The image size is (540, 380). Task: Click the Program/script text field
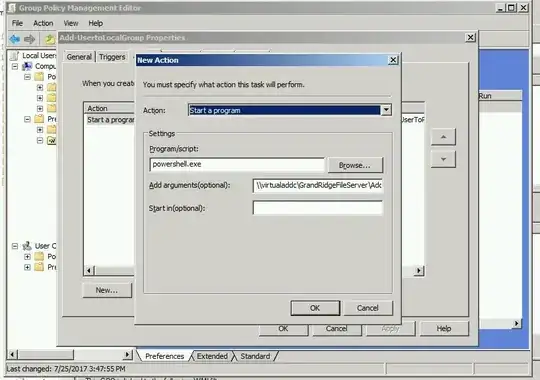pos(237,164)
